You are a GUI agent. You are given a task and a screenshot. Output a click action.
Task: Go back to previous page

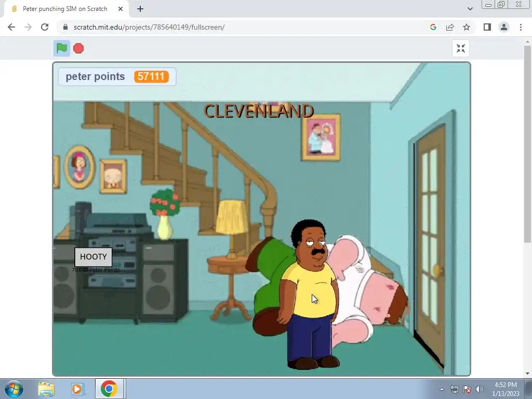pyautogui.click(x=11, y=27)
